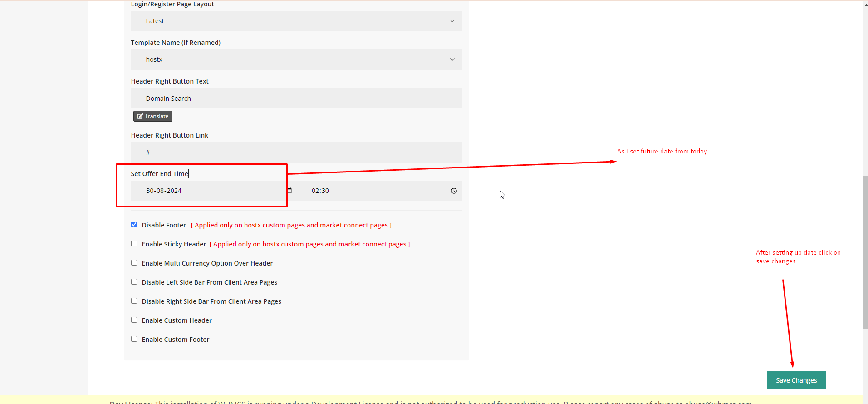
Task: Open the Template Name dropdown showing hostx
Action: pos(296,59)
